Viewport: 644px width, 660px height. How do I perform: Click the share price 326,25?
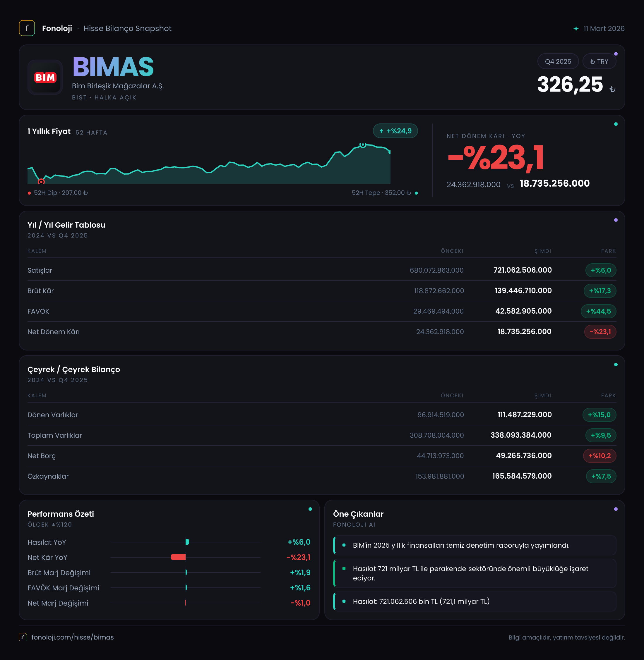570,84
